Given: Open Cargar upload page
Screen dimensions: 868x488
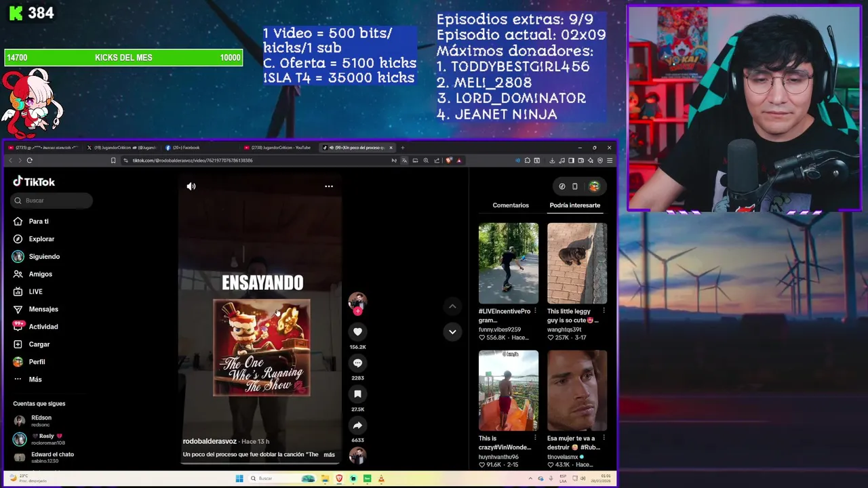Looking at the screenshot, I should pos(32,344).
